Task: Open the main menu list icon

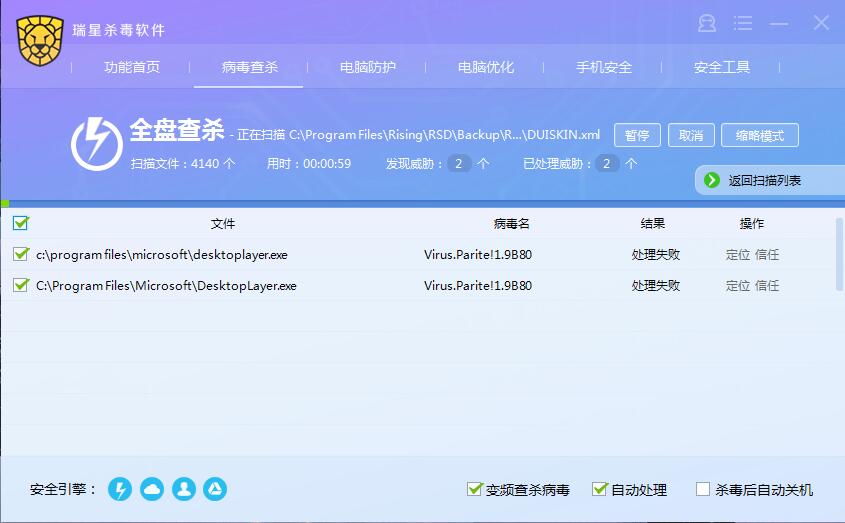Action: click(743, 23)
